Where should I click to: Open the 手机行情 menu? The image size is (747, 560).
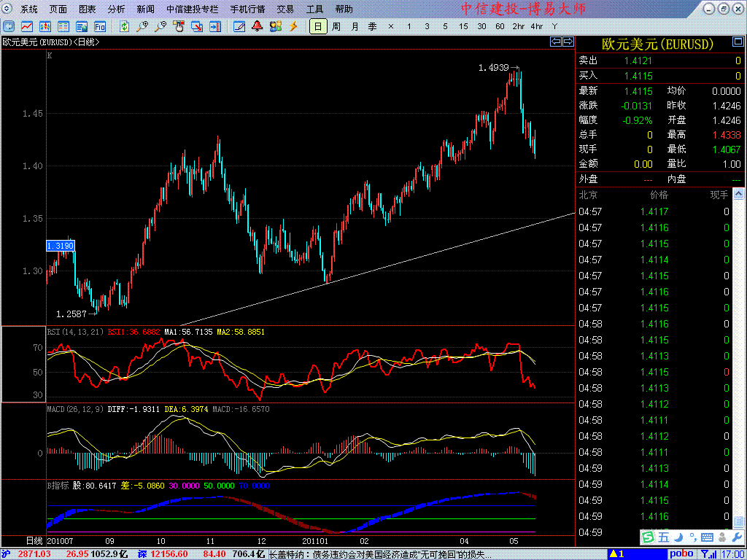tap(248, 9)
